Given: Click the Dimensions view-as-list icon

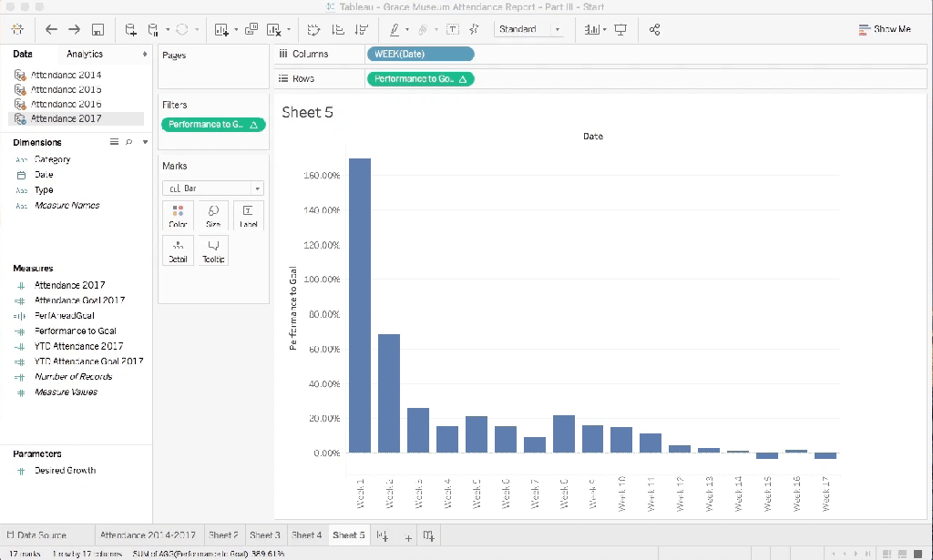Looking at the screenshot, I should point(114,142).
